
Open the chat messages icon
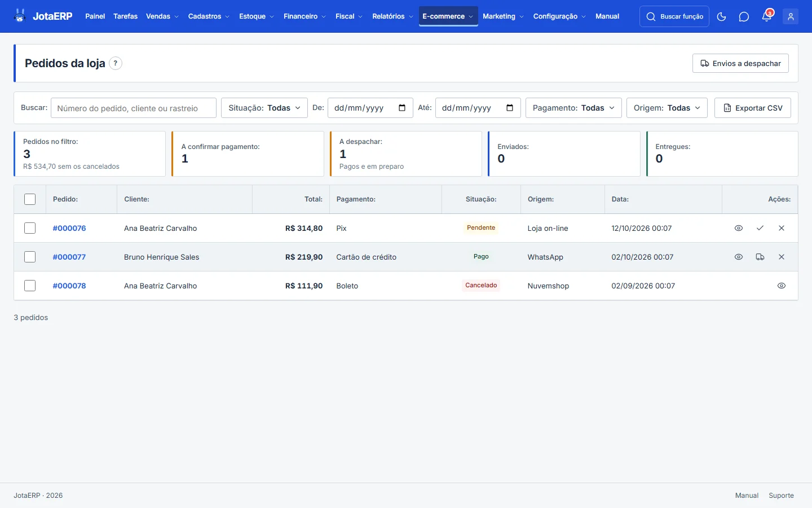coord(744,16)
